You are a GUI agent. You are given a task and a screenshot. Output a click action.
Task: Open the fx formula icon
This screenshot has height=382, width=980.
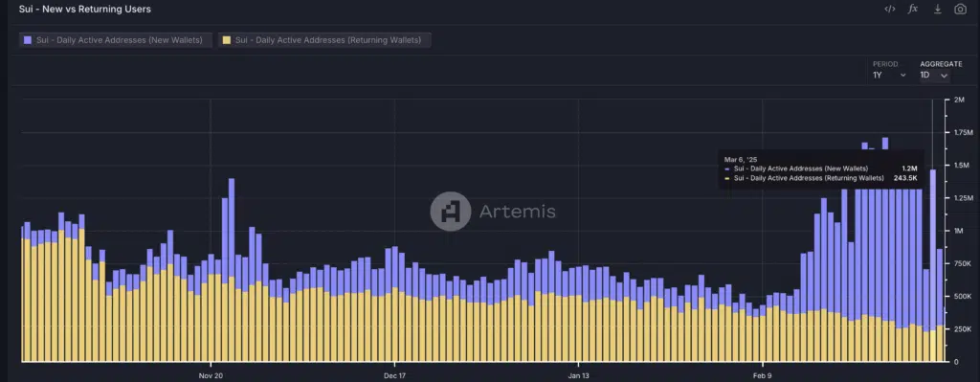913,9
